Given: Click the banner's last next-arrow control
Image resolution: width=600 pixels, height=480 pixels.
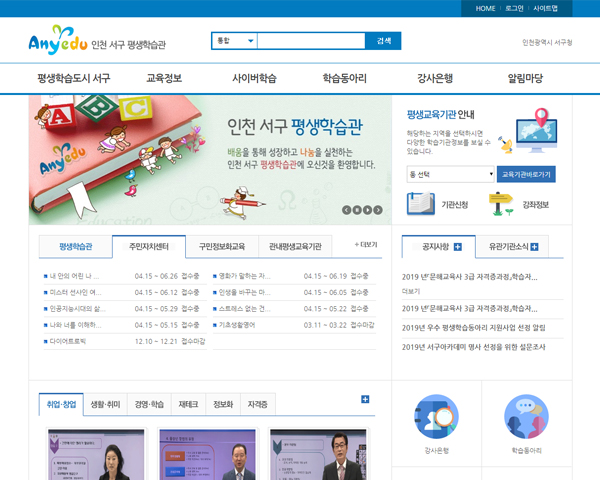Looking at the screenshot, I should click(x=378, y=210).
